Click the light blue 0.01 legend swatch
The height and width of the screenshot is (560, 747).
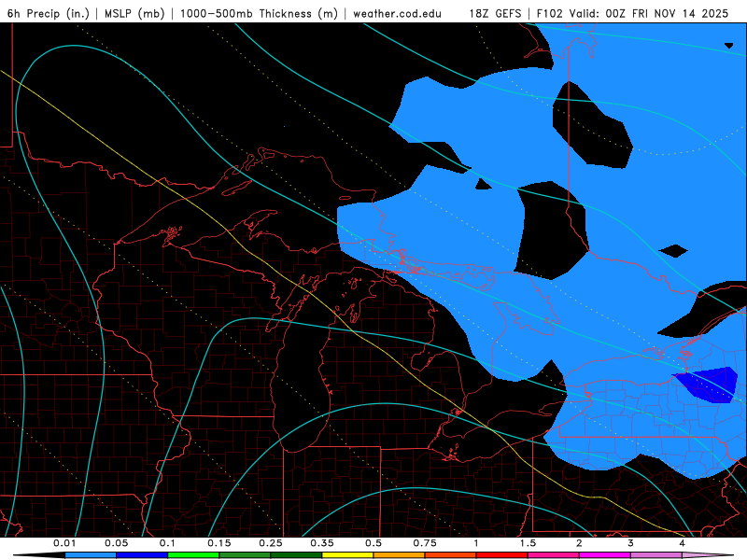[91, 555]
